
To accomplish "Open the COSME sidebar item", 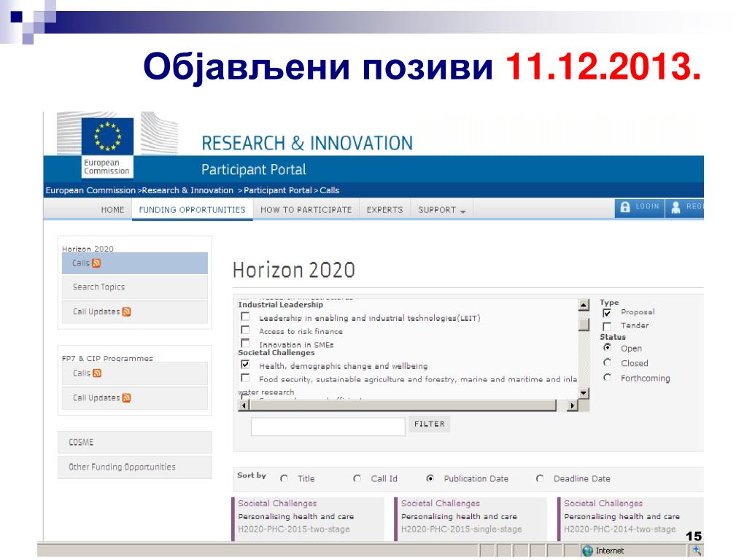I will 135,443.
